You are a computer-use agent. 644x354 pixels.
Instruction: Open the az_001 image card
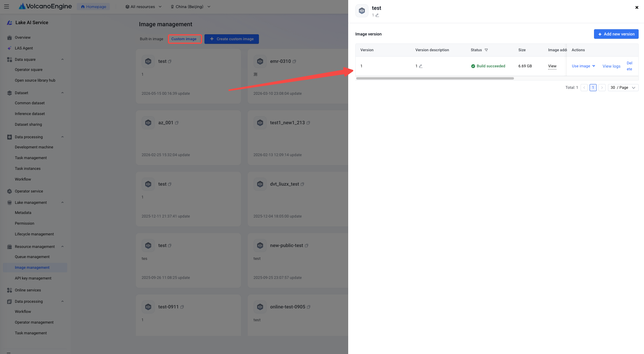click(x=188, y=138)
